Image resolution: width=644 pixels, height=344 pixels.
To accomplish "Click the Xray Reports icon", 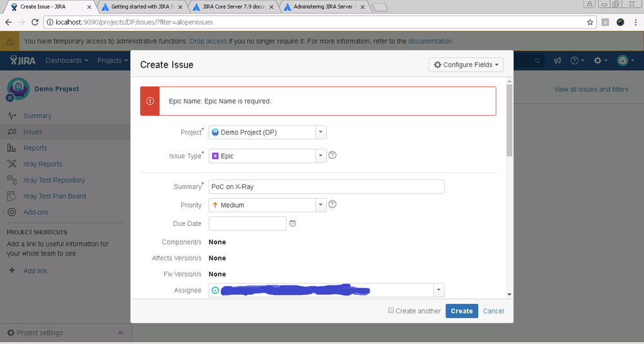I will [12, 164].
